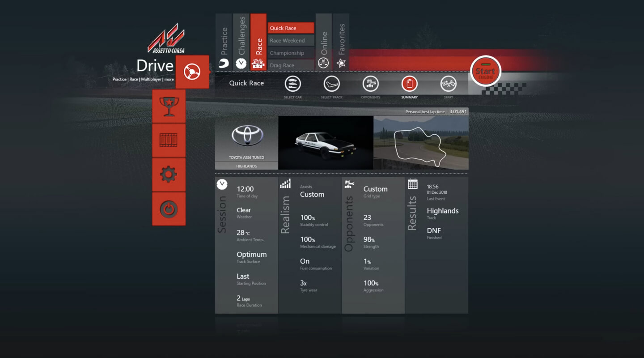Click the Practice | Race | Multiplayer | more subtitle
The height and width of the screenshot is (358, 644).
pyautogui.click(x=143, y=79)
